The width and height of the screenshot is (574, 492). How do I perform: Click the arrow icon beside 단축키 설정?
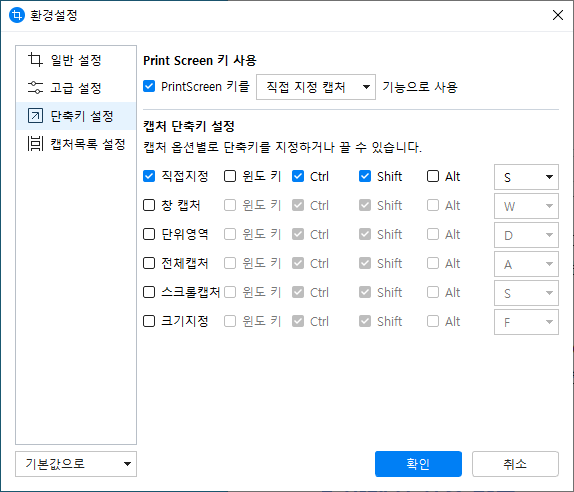[36, 116]
